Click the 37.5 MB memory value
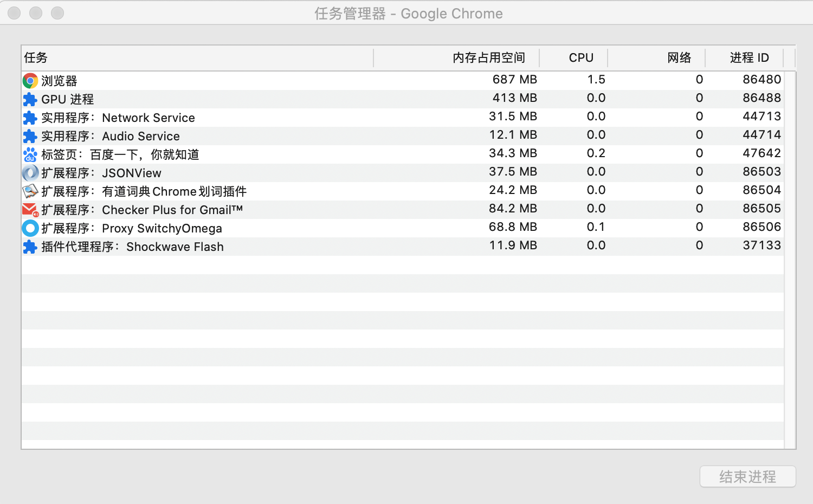The width and height of the screenshot is (813, 504). point(513,172)
